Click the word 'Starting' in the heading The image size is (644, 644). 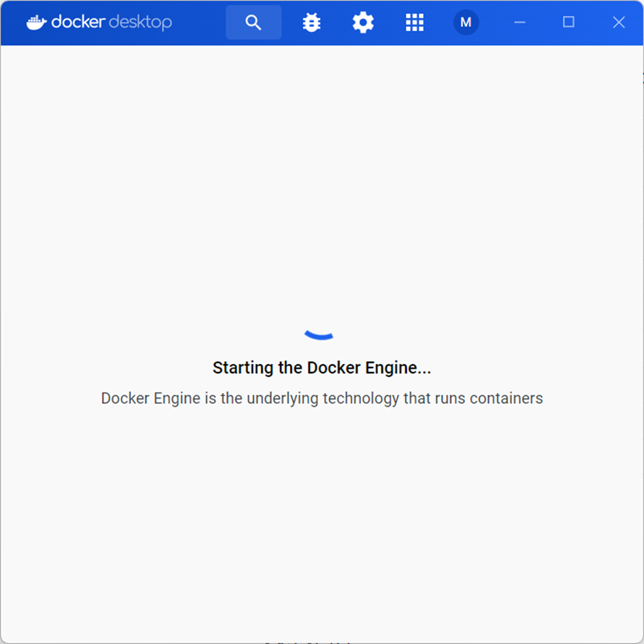coord(243,368)
